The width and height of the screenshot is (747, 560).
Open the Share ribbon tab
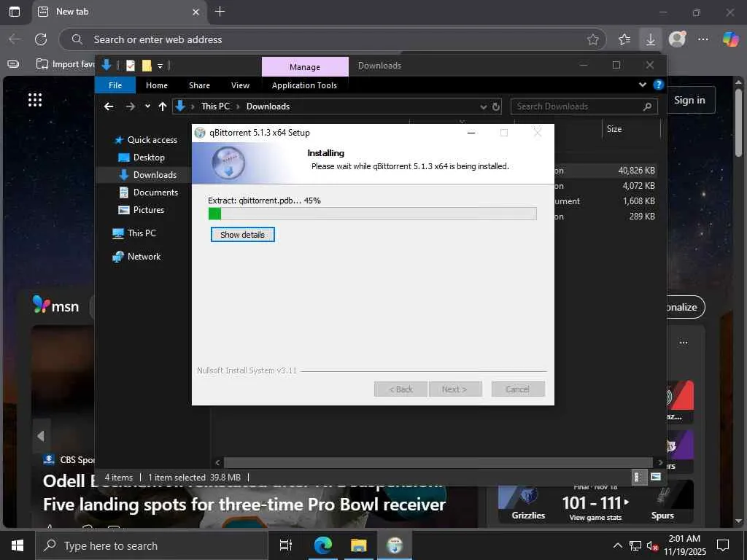pyautogui.click(x=199, y=85)
